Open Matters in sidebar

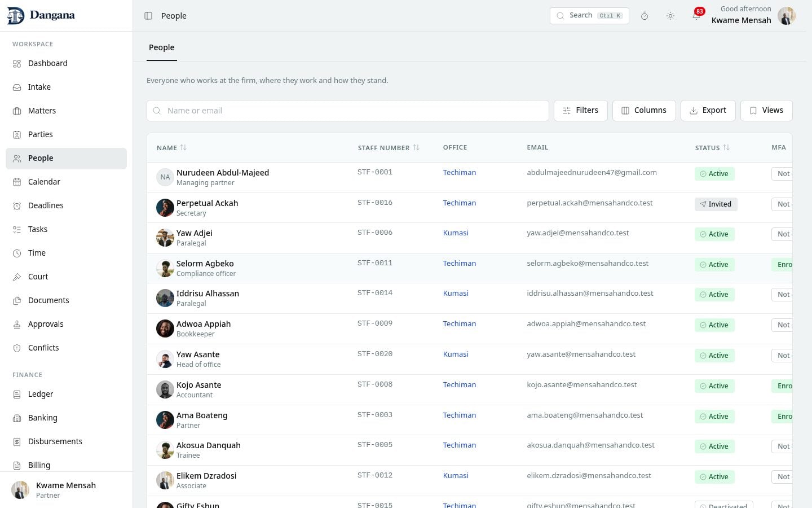point(66,111)
